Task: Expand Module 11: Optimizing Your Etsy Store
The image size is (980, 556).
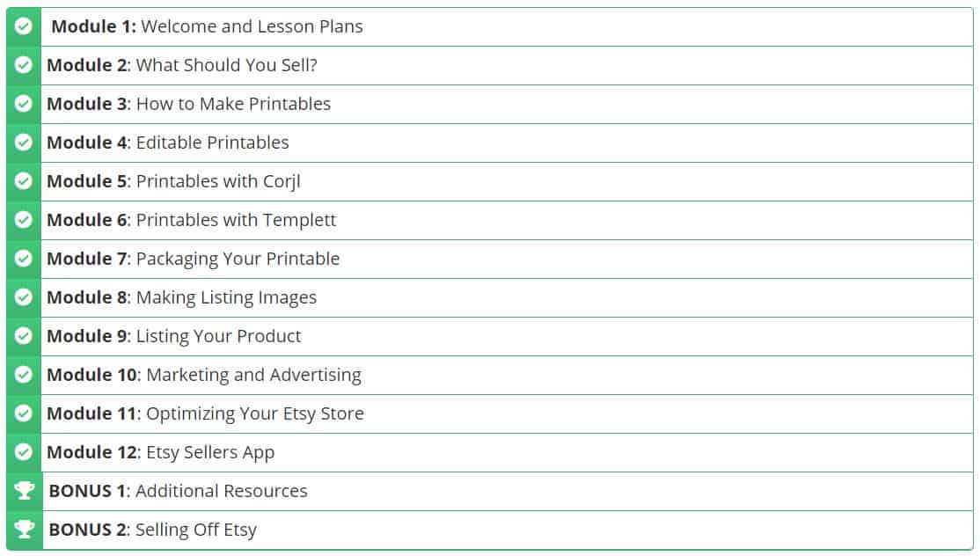Action: coord(507,414)
